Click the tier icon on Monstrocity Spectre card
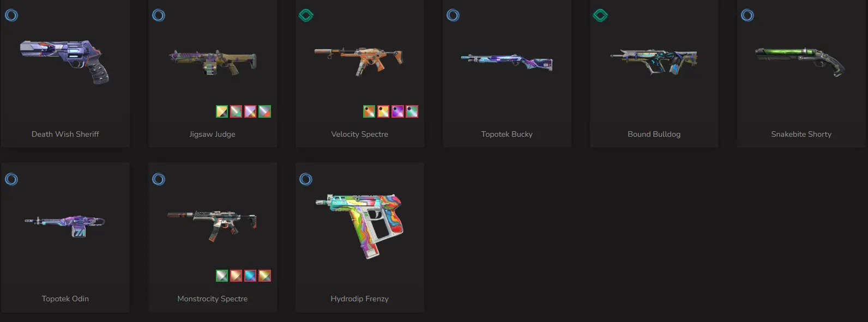Image resolution: width=868 pixels, height=322 pixels. click(x=159, y=179)
